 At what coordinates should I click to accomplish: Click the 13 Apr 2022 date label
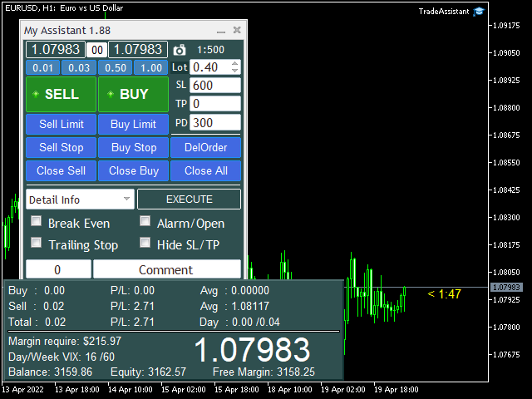point(23,390)
